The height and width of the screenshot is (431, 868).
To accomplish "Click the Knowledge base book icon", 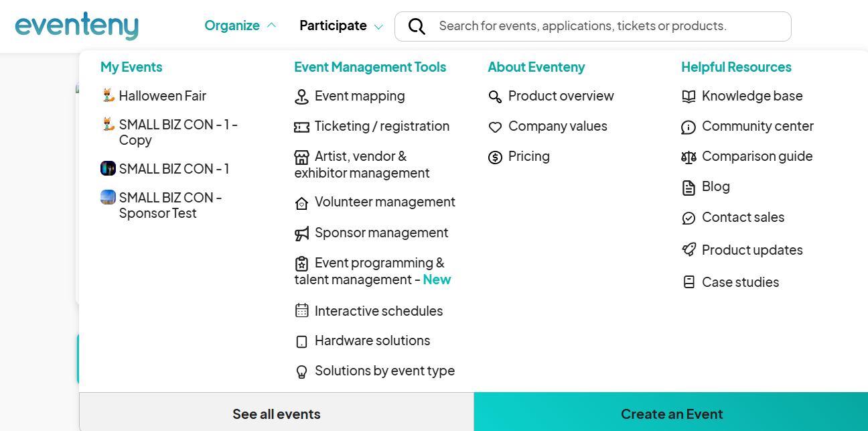I will (689, 97).
